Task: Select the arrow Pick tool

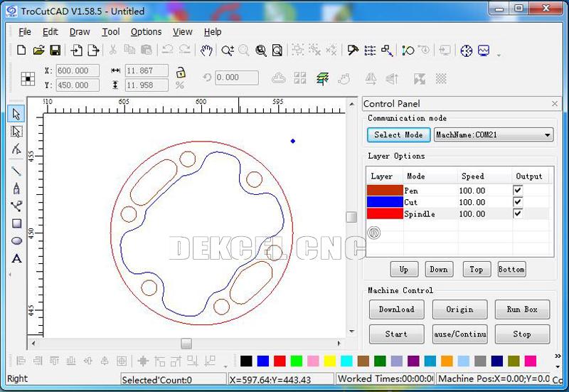Action: [16, 114]
